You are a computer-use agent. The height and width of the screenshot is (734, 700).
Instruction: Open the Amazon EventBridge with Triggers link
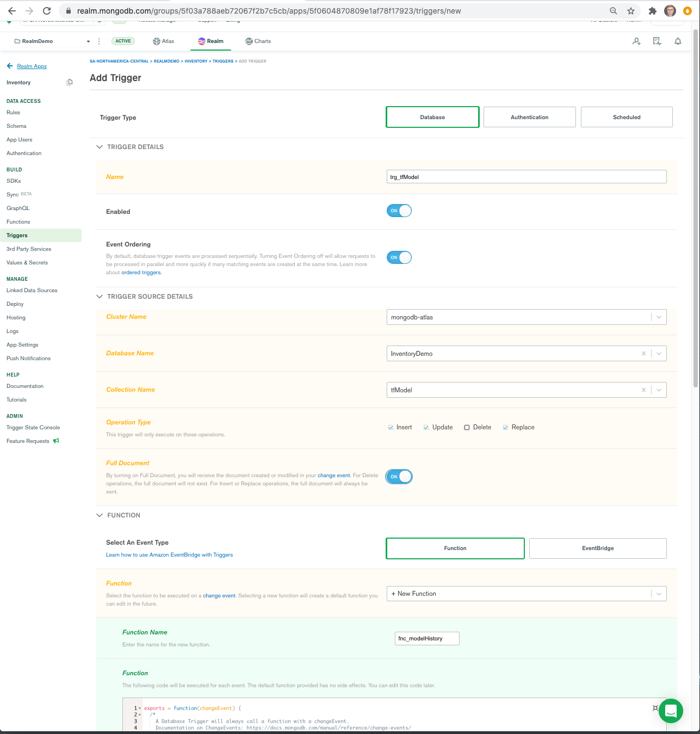click(169, 555)
